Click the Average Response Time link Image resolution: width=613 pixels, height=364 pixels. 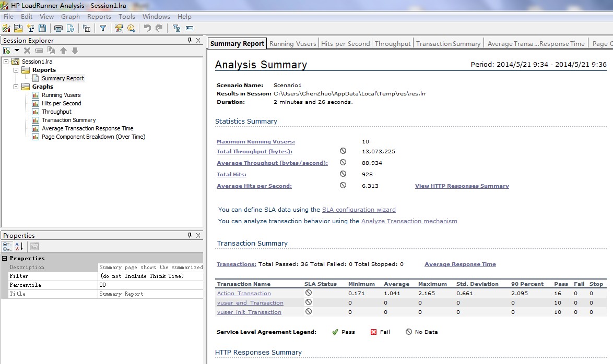pyautogui.click(x=460, y=264)
